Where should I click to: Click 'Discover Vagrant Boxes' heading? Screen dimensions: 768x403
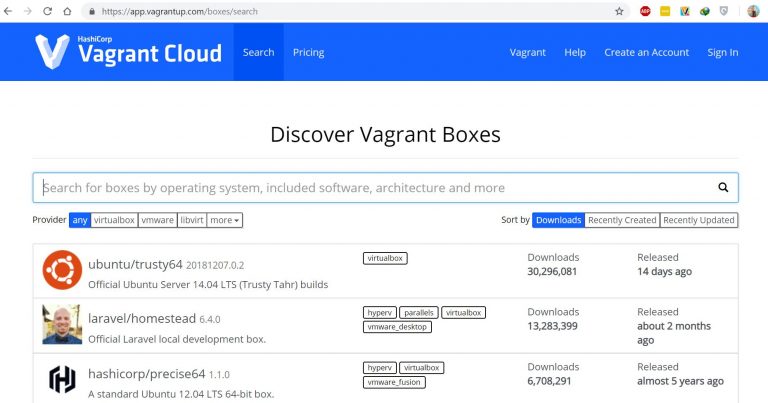[x=385, y=135]
